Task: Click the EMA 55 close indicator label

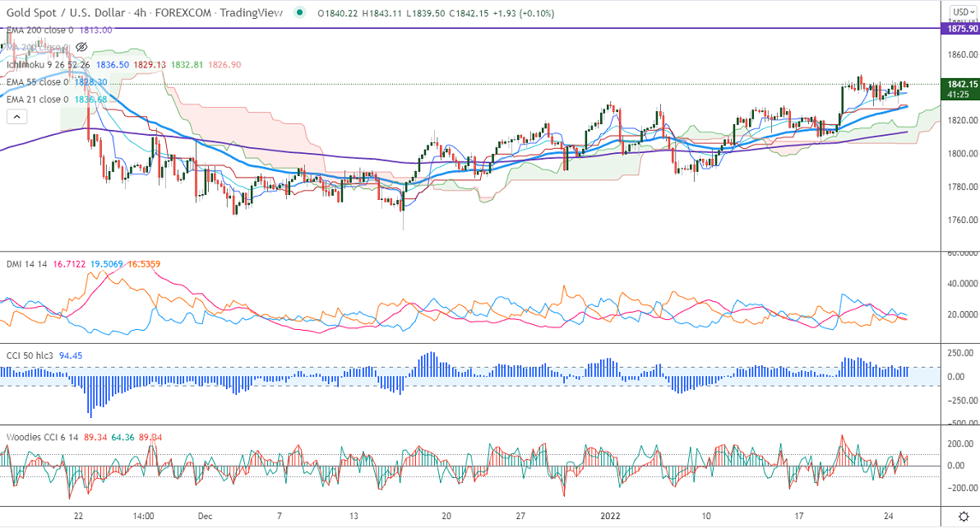Action: [36, 82]
